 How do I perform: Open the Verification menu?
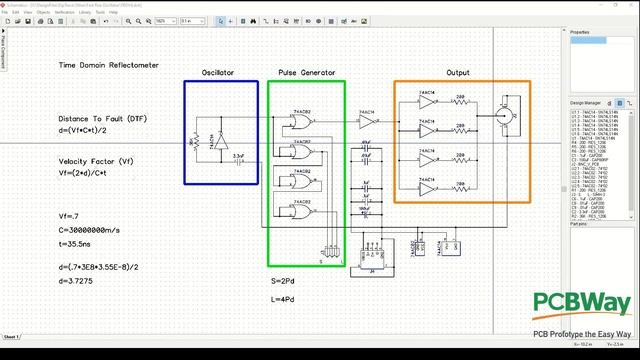(64, 12)
